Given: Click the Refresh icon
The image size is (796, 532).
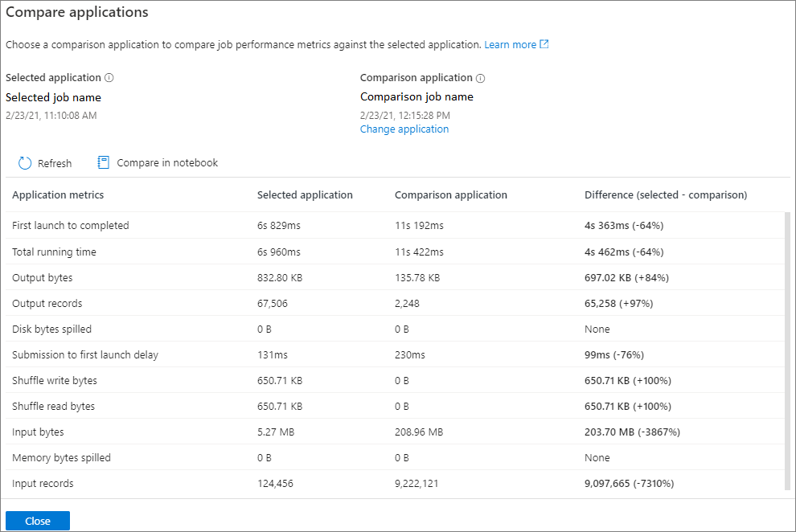Looking at the screenshot, I should tap(25, 162).
